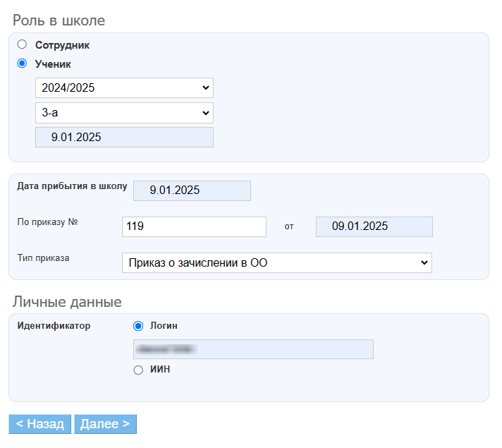The width and height of the screenshot is (502, 448).
Task: Go back with the Назад button
Action: 40,424
